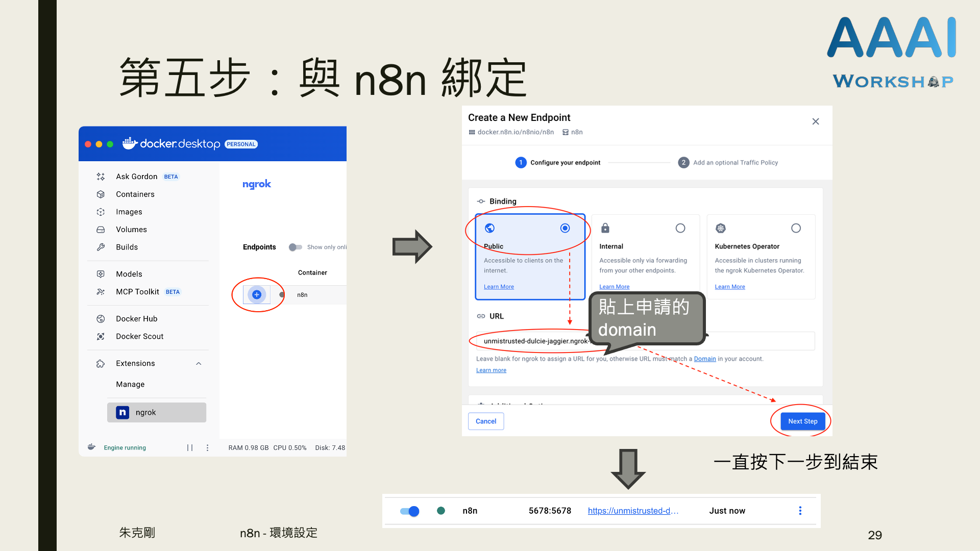Toggle Show only online endpoints switch

(295, 247)
